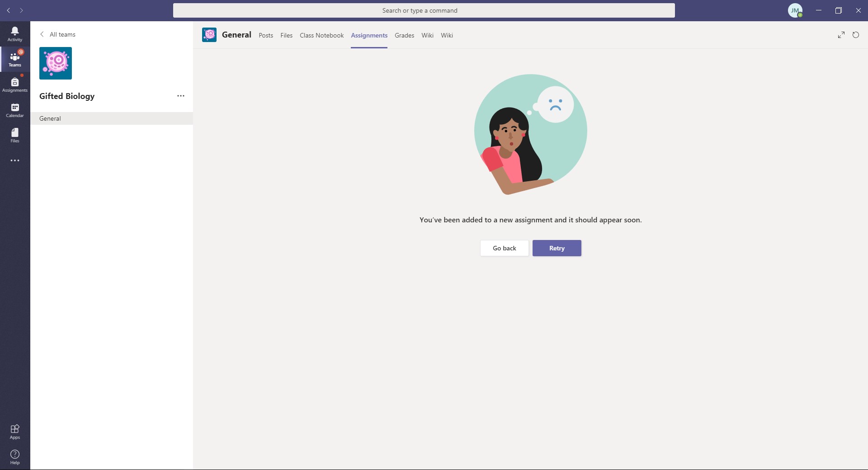Select the Assignments tab
868x470 pixels.
click(369, 35)
